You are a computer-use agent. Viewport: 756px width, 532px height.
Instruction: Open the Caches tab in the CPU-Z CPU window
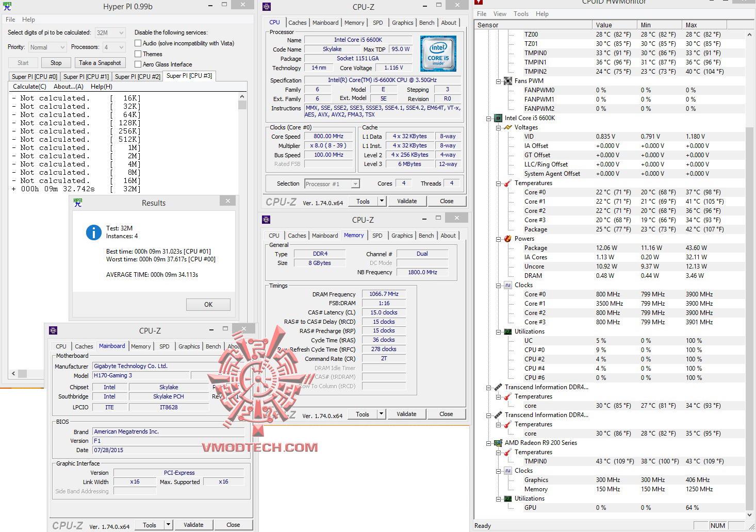[298, 23]
